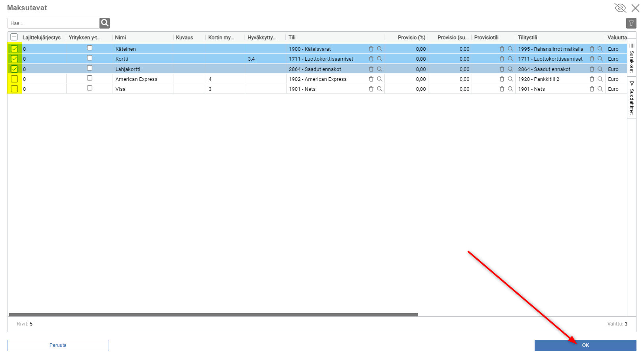Confirm selection with OK button

(585, 345)
